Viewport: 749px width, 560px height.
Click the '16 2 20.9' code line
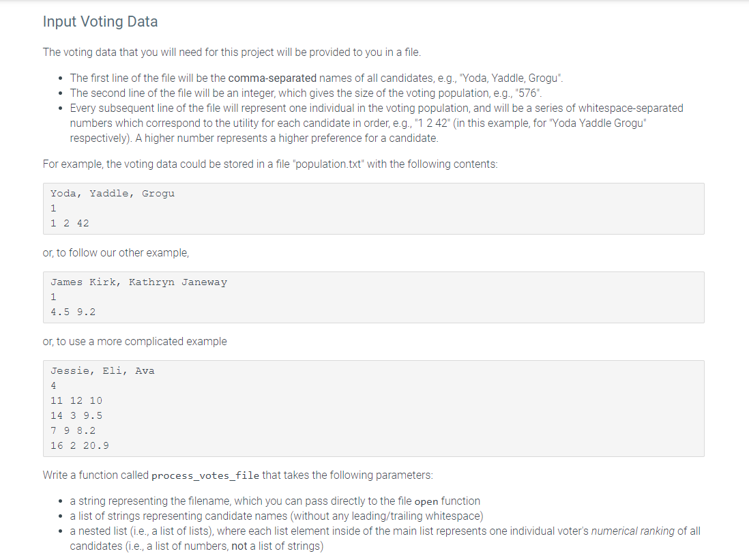tap(80, 446)
